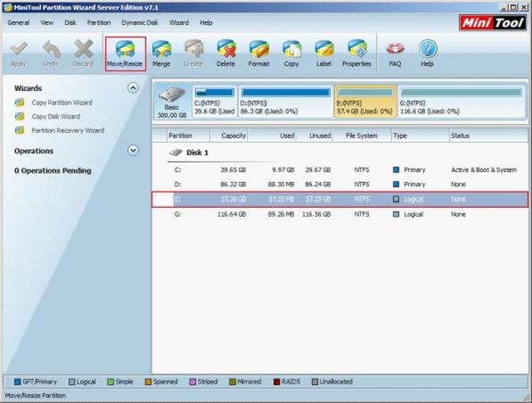532x403 pixels.
Task: Click the 39.65 GB capacity cell
Action: (x=233, y=169)
